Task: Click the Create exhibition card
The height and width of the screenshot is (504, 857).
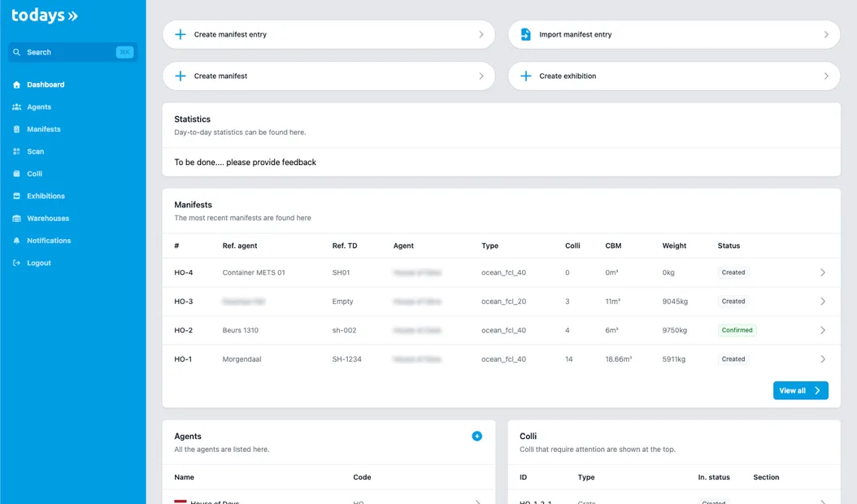Action: click(674, 76)
